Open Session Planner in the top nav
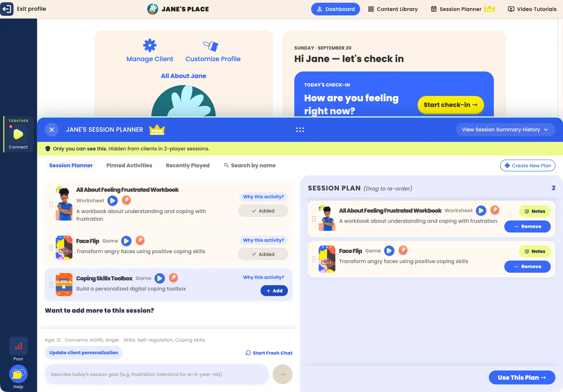 pyautogui.click(x=463, y=9)
